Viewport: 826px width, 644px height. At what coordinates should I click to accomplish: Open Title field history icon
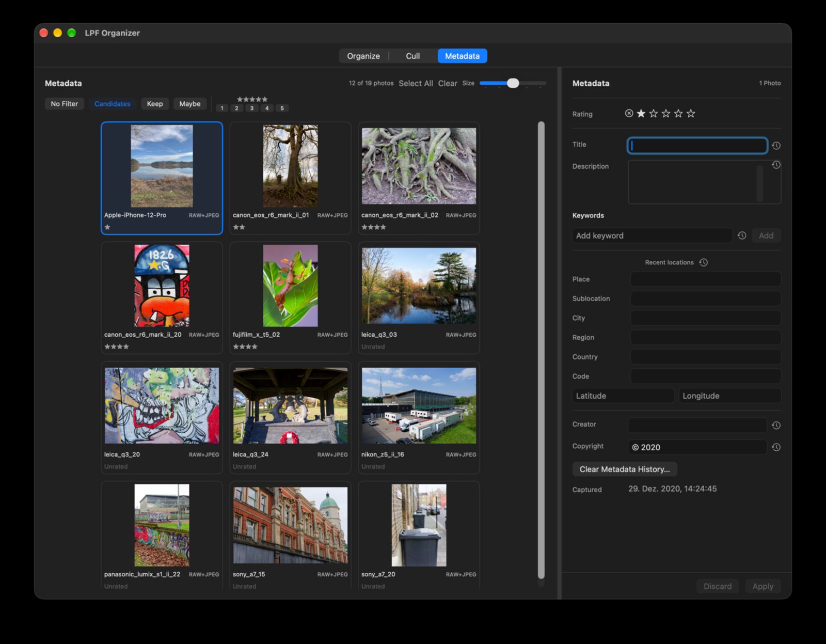[776, 146]
